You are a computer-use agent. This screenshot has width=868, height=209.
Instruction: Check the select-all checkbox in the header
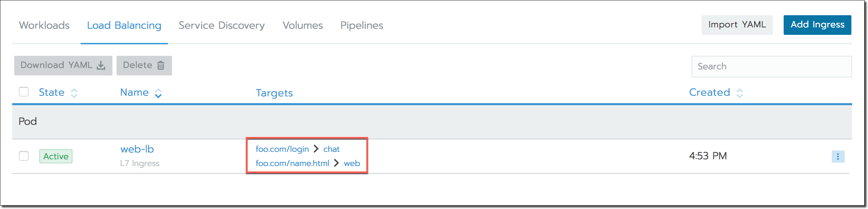[24, 92]
